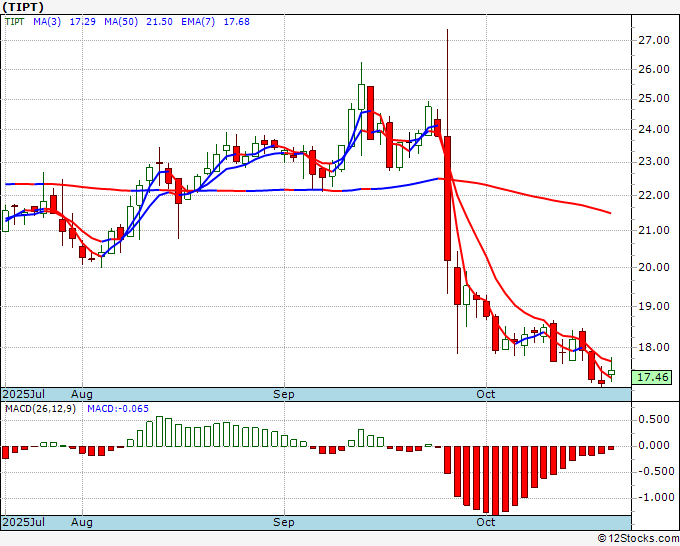
Task: Click the MACD(26,12,9) indicator label
Action: [40, 409]
